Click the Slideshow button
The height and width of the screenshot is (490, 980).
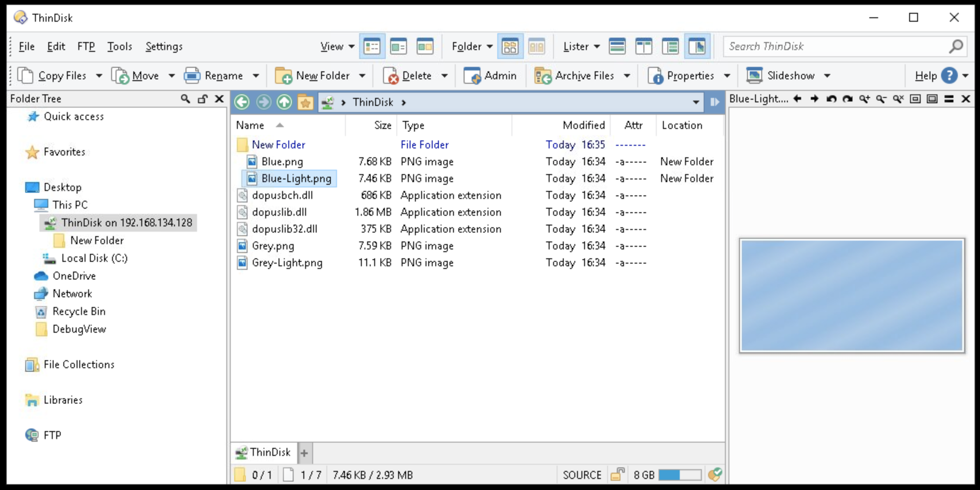pyautogui.click(x=781, y=76)
